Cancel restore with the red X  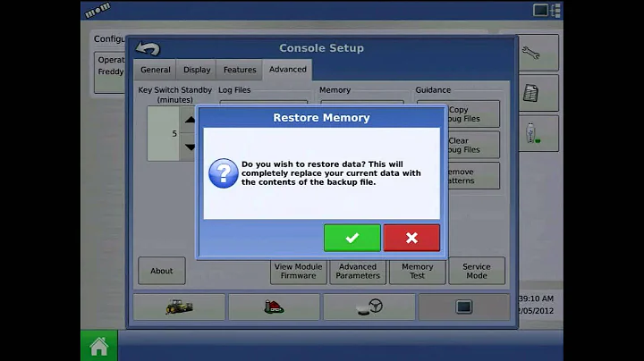click(x=411, y=238)
